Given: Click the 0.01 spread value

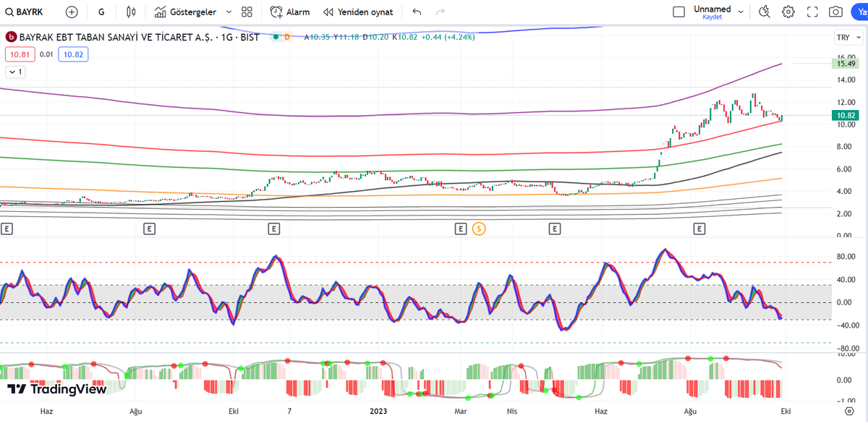Looking at the screenshot, I should (x=46, y=54).
